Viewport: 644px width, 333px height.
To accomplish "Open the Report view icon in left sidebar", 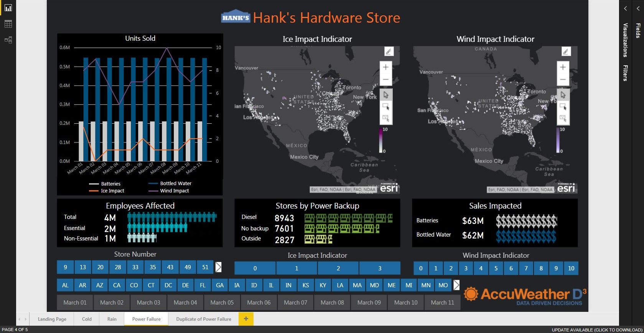I will pyautogui.click(x=8, y=8).
